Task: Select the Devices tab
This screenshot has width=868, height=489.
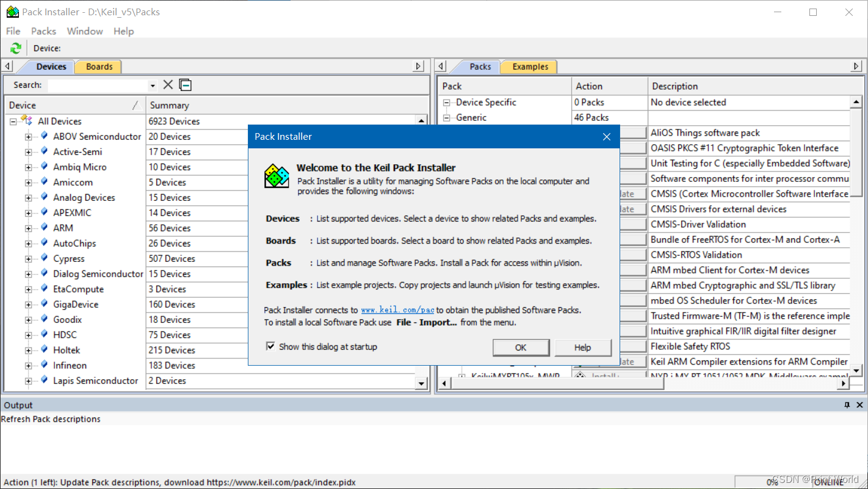Action: (51, 67)
